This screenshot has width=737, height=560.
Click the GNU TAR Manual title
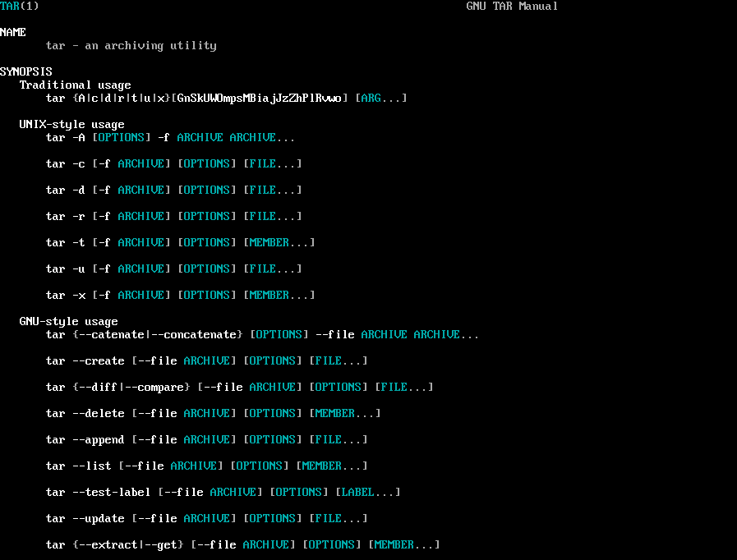coord(512,6)
